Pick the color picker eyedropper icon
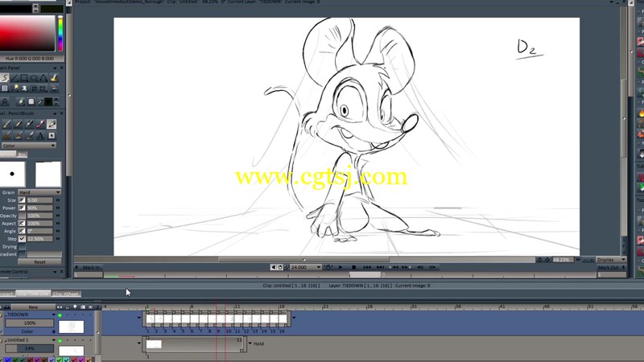Image resolution: width=644 pixels, height=362 pixels. click(40, 101)
